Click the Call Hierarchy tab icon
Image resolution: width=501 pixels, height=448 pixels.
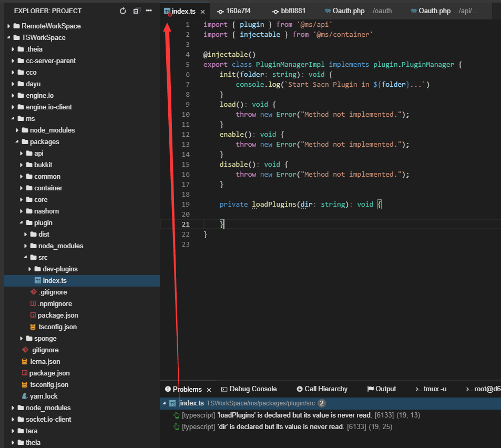coord(300,389)
